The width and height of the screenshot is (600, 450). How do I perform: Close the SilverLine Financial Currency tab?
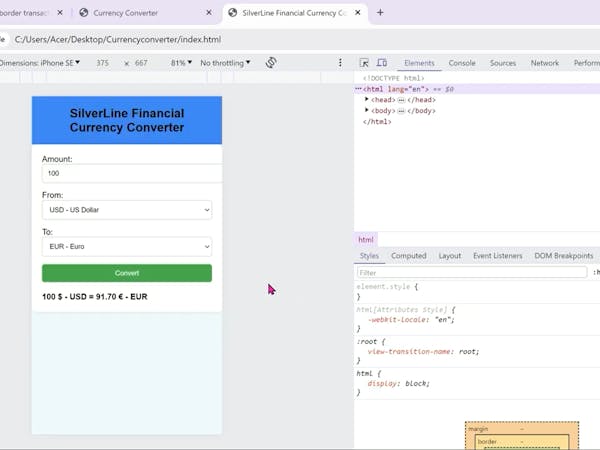(x=357, y=13)
